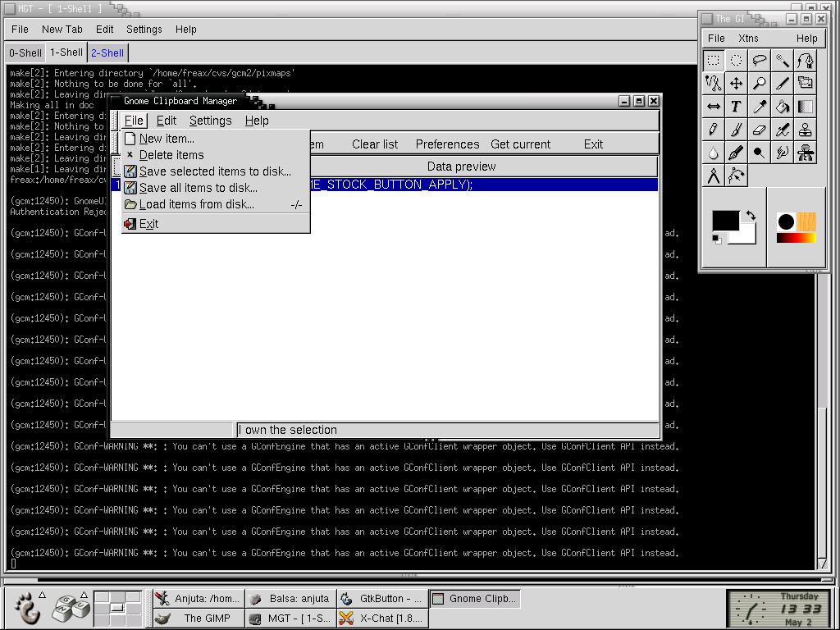Viewport: 840px width, 630px height.
Task: Select the Path editing tool in GIMP
Action: 737,176
